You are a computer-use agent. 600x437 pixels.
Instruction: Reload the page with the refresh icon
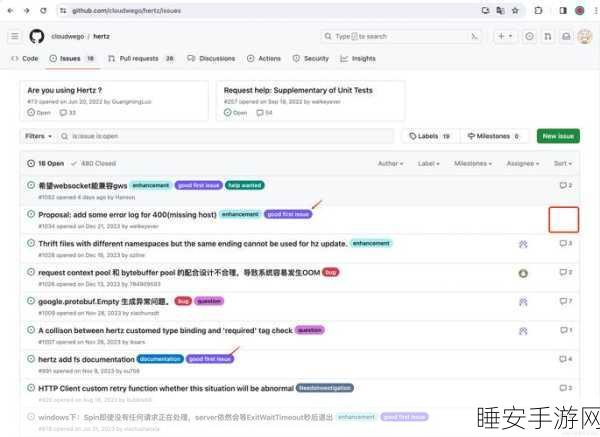43,11
